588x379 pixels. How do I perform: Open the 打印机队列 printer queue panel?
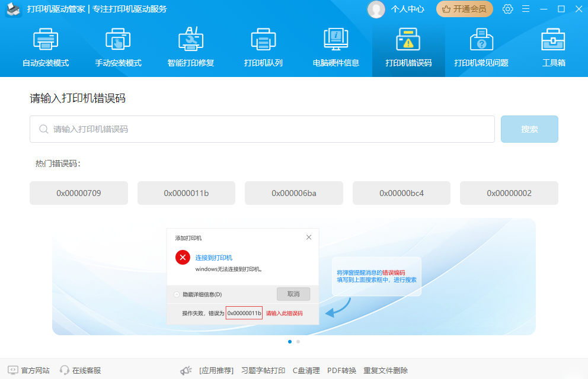(263, 47)
